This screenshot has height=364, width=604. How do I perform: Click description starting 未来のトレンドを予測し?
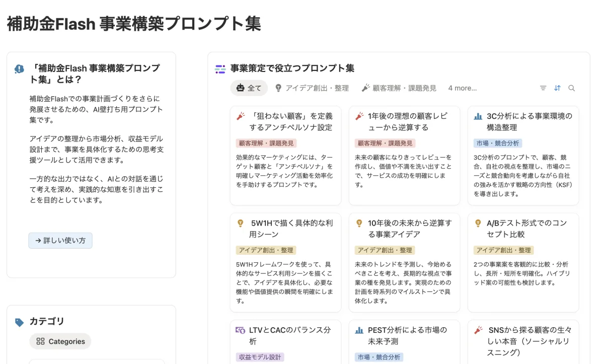(404, 283)
